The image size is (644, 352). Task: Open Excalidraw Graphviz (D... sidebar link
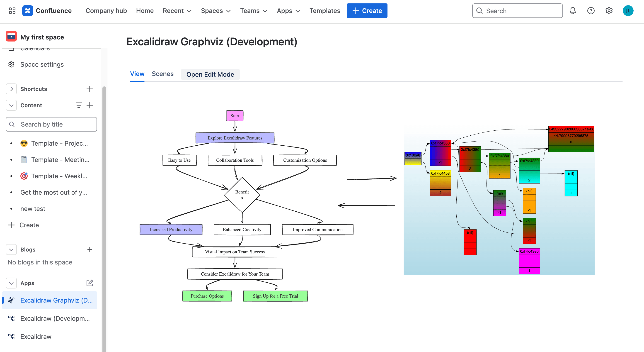pyautogui.click(x=56, y=300)
